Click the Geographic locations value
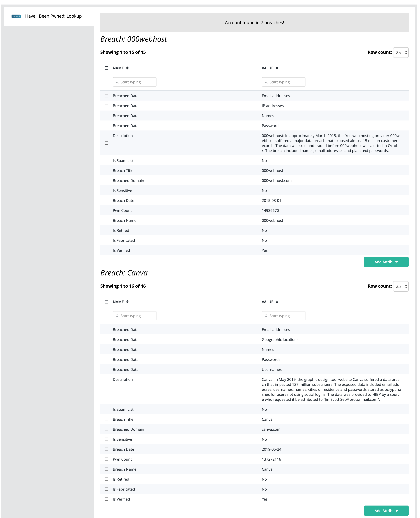Viewport: 420px width, 518px height. click(x=280, y=340)
